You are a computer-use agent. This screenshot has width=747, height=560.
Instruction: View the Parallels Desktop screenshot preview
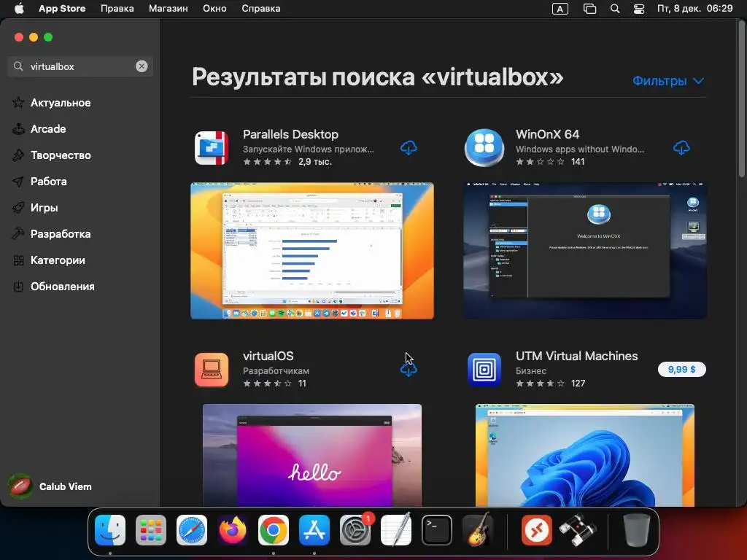(x=312, y=251)
